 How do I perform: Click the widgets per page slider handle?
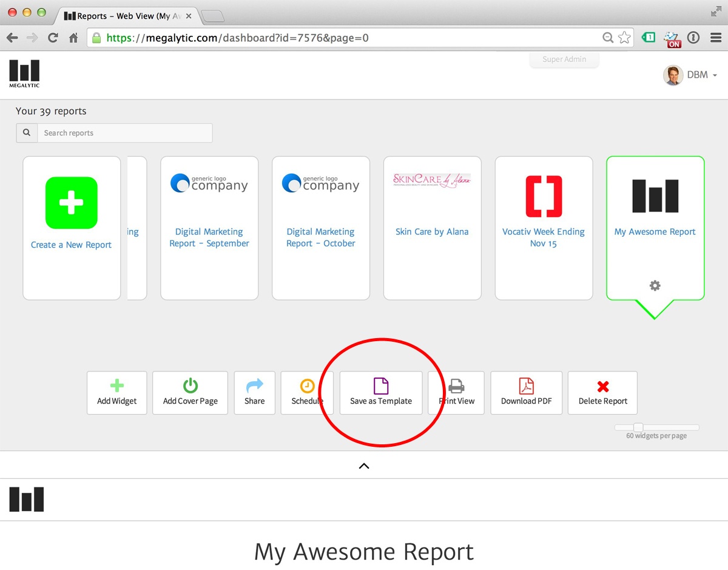coord(638,427)
